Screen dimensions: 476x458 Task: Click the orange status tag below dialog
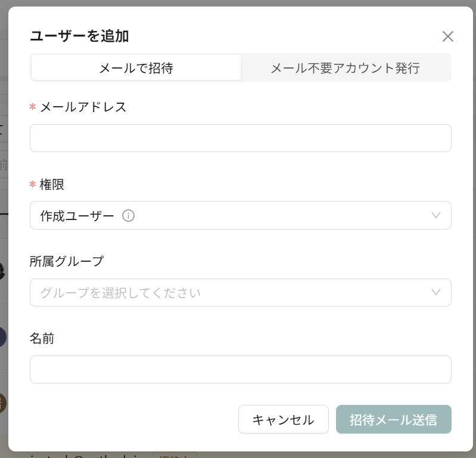[x=175, y=455]
